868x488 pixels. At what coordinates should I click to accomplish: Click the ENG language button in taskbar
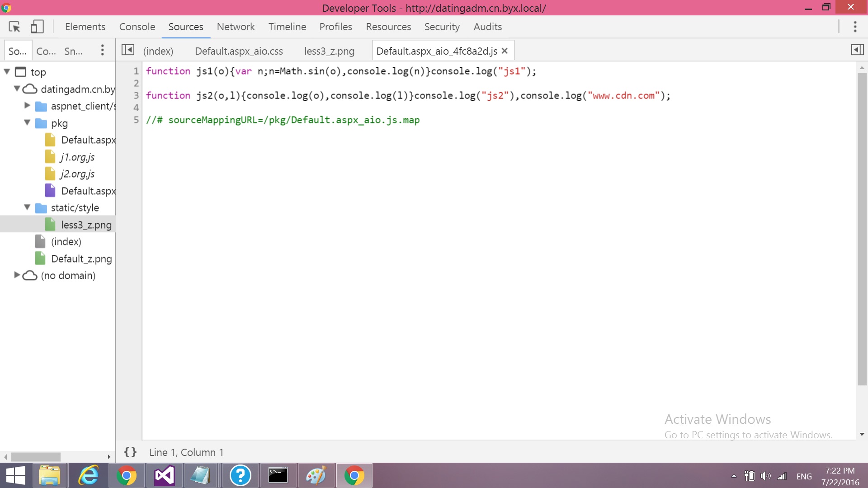(804, 475)
